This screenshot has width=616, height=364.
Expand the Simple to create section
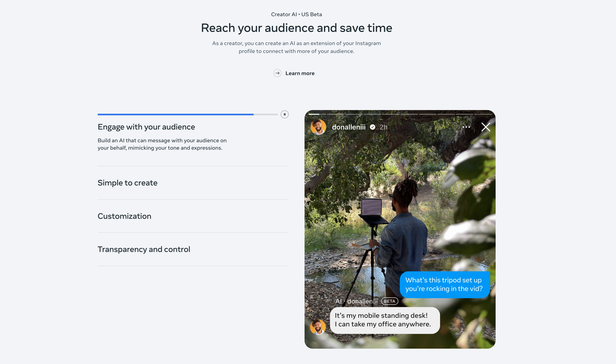point(127,183)
